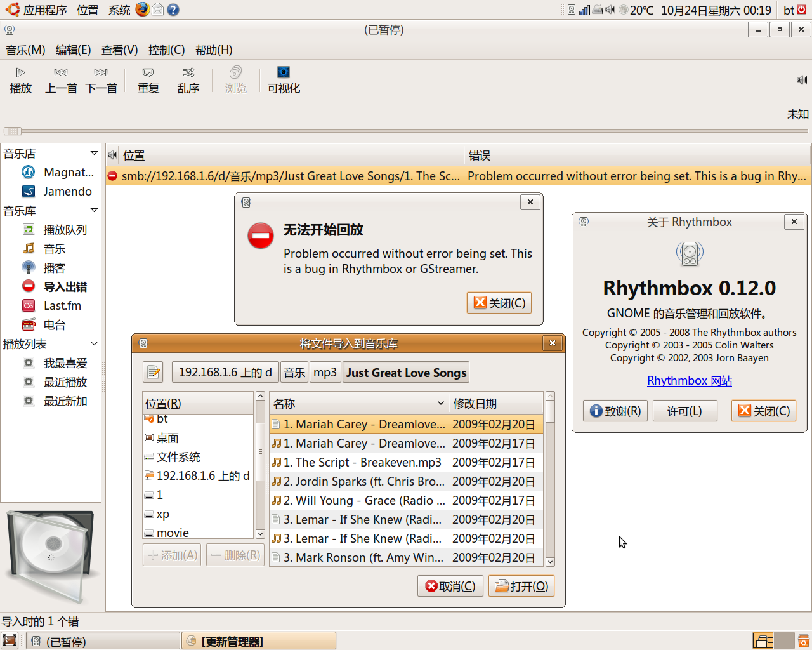Switch to Update Manager taskbar window
This screenshot has width=812, height=650.
[259, 641]
